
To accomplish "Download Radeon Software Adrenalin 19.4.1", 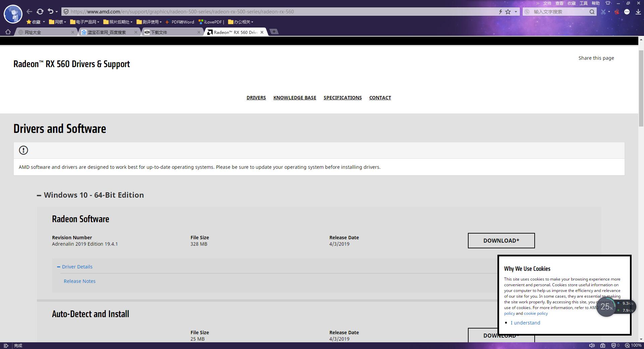I will coord(501,241).
